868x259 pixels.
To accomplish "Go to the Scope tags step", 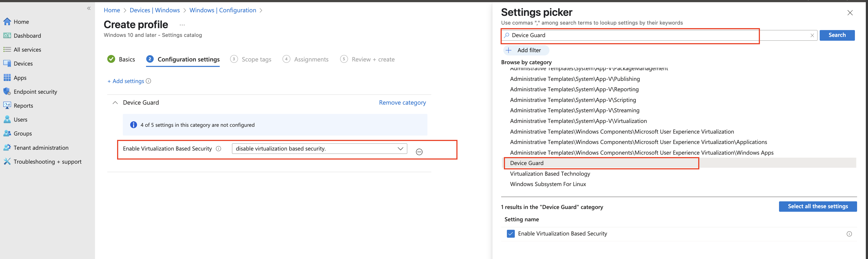I will 256,59.
